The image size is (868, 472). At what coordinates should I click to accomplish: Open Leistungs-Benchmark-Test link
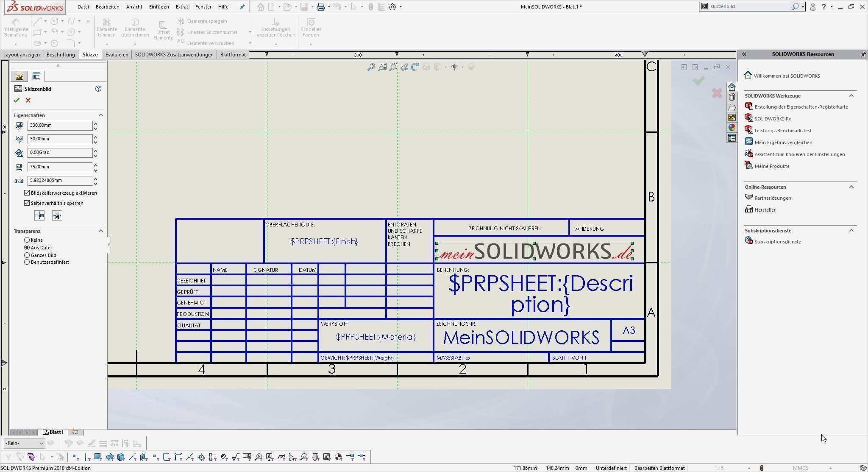[x=783, y=131]
